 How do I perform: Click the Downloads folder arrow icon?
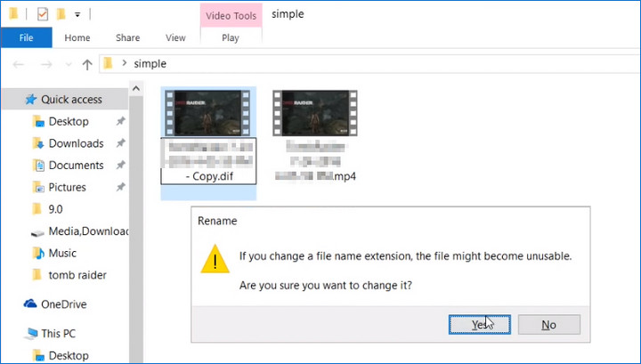point(38,143)
